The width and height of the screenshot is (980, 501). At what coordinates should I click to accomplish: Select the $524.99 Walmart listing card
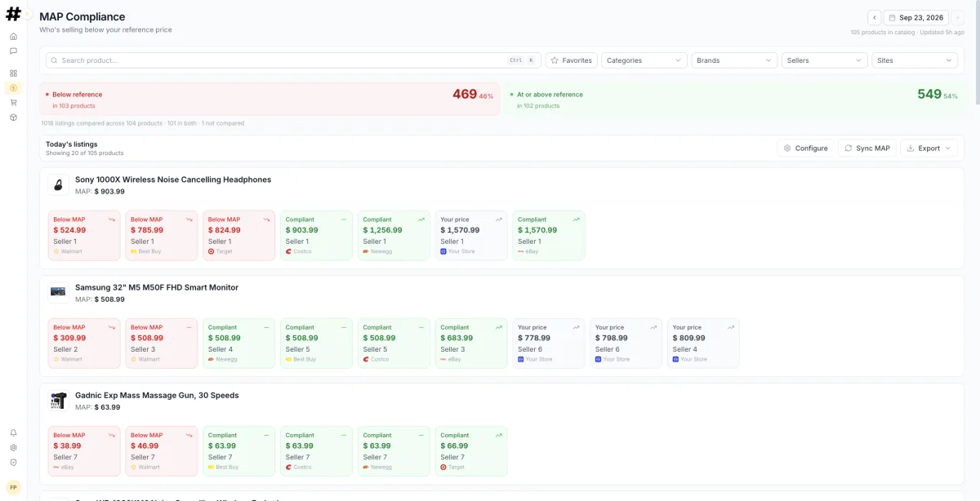[84, 236]
